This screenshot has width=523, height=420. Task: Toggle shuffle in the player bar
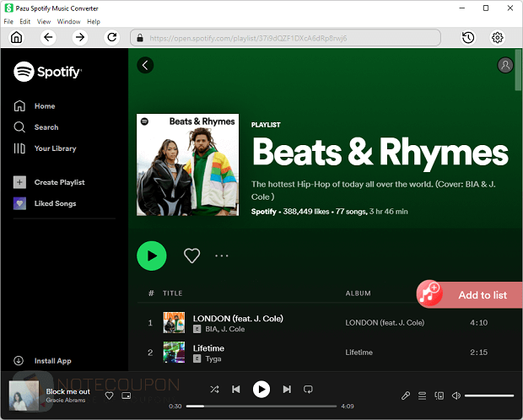(x=214, y=390)
